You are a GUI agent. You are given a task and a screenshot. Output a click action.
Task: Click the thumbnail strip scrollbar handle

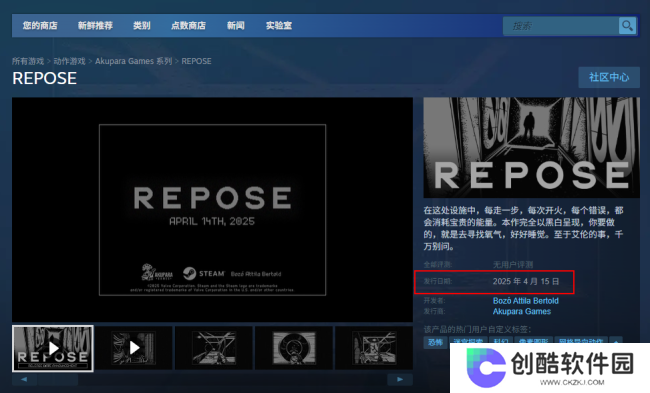click(57, 379)
